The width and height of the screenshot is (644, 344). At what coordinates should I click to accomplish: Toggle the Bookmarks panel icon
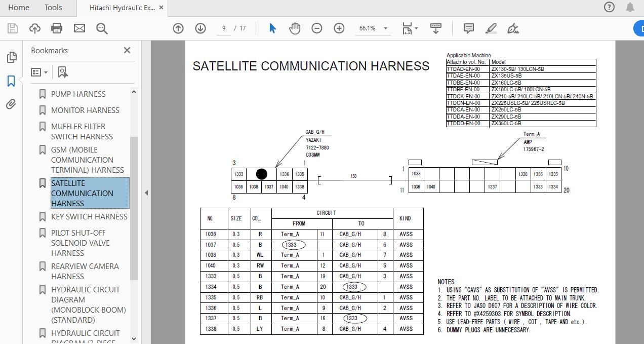pyautogui.click(x=11, y=81)
